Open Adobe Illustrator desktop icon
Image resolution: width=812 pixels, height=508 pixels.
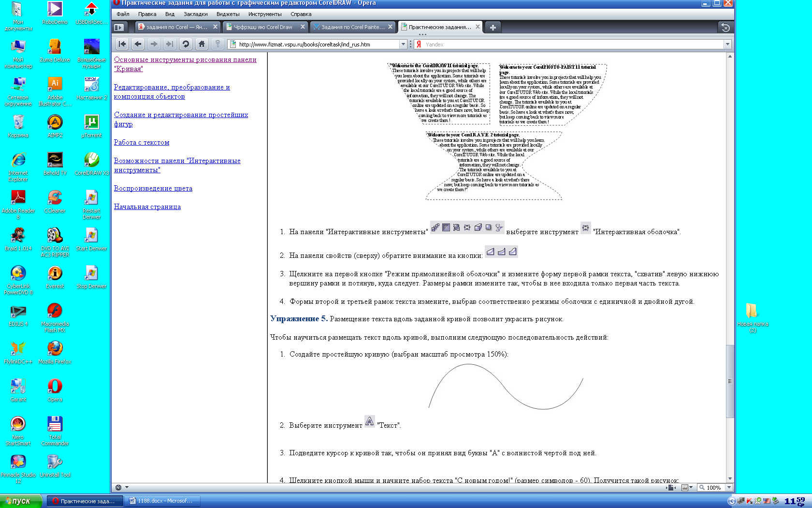55,92
